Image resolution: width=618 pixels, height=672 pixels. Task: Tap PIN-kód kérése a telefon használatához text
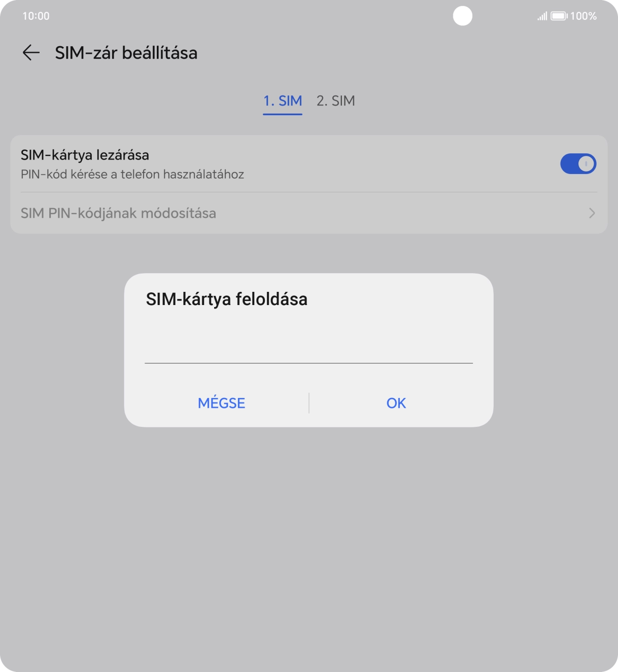point(132,175)
